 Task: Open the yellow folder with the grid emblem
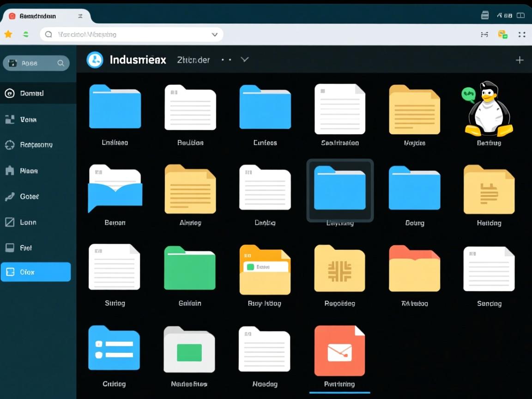pos(339,269)
